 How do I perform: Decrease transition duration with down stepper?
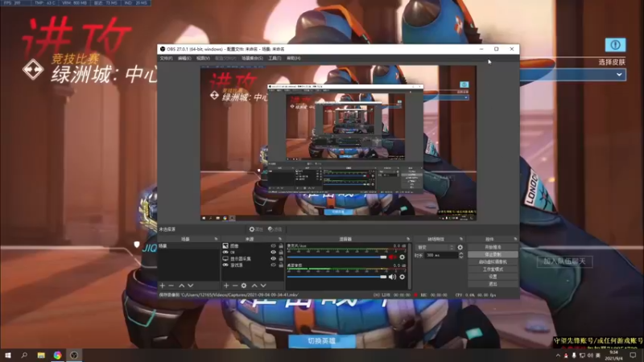pos(460,257)
